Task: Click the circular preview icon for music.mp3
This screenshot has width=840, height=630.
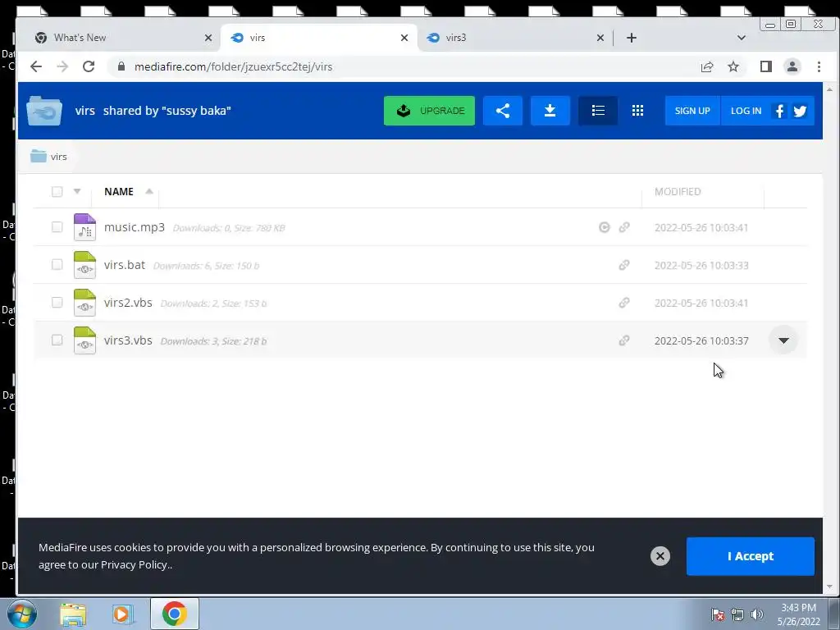Action: 605,227
